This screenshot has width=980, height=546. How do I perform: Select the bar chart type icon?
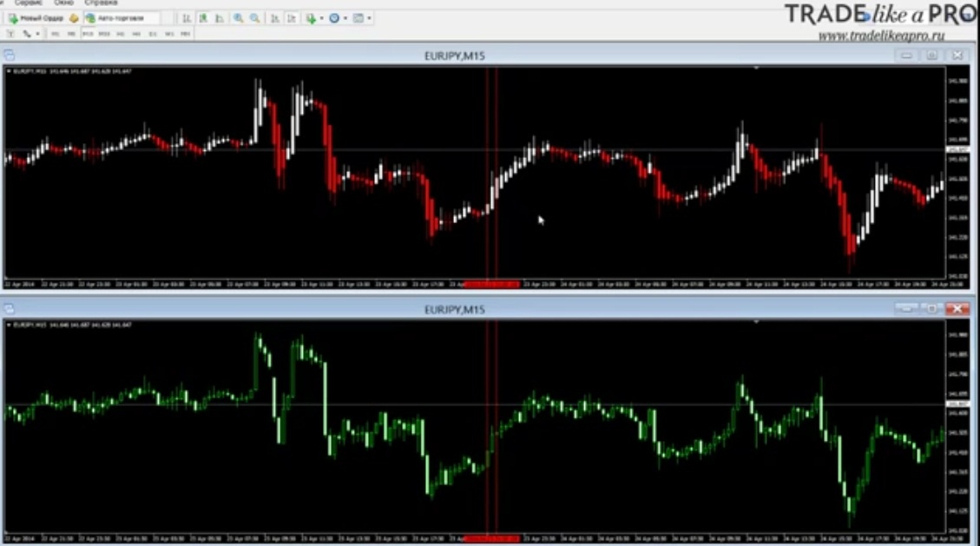[x=187, y=18]
